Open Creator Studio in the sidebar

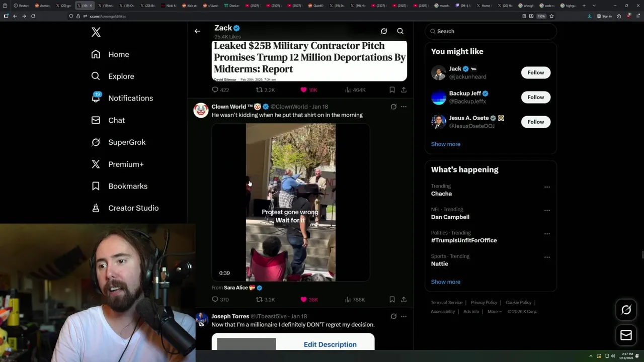coord(125,208)
